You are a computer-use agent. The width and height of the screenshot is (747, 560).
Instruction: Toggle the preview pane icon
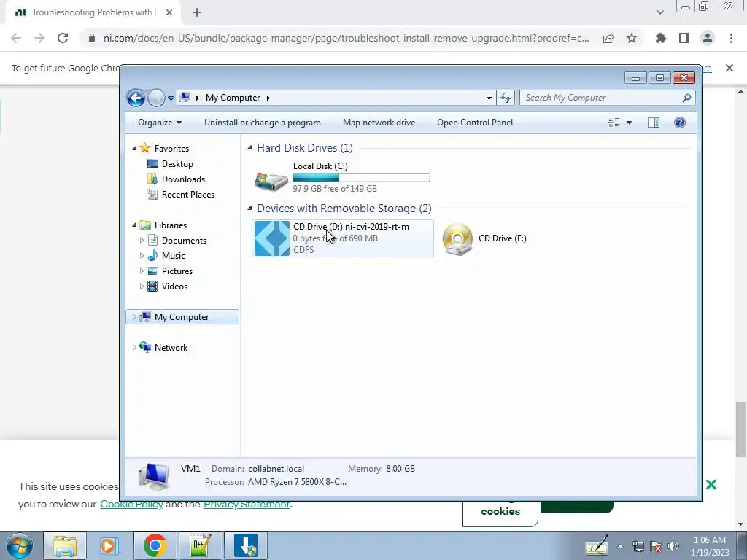tap(654, 122)
